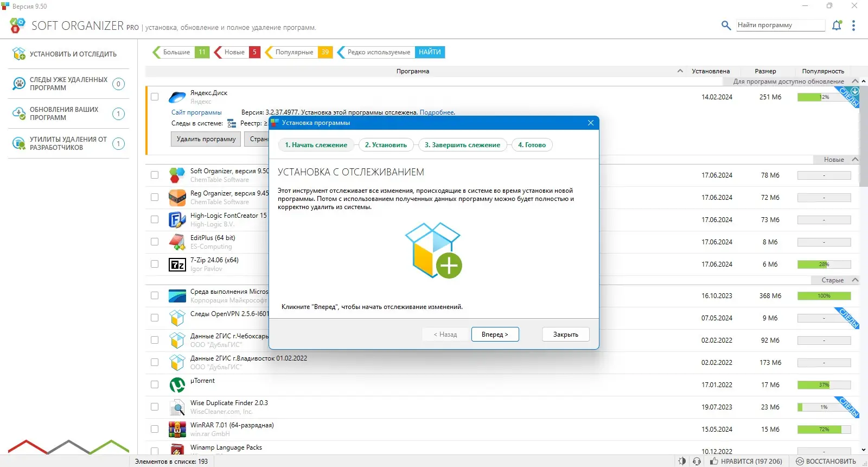The image size is (868, 467).
Task: Check the Яндекс.Диск row checkbox
Action: (x=155, y=97)
